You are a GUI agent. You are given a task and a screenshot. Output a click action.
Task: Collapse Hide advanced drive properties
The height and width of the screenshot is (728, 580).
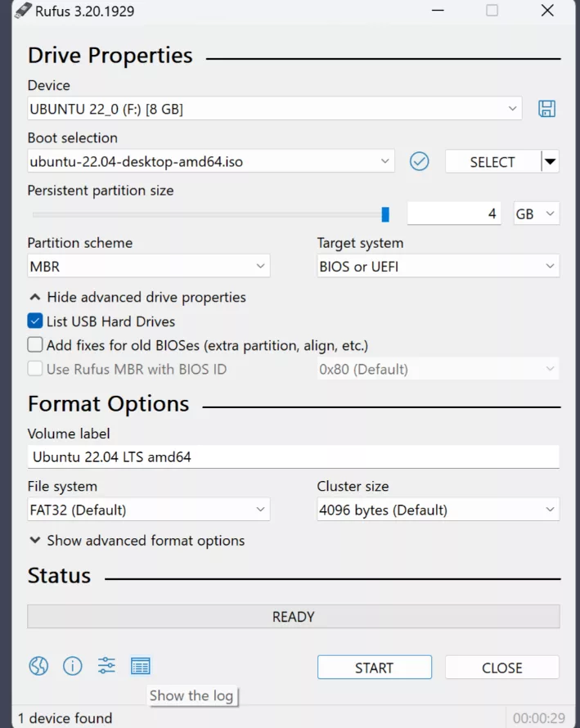137,298
